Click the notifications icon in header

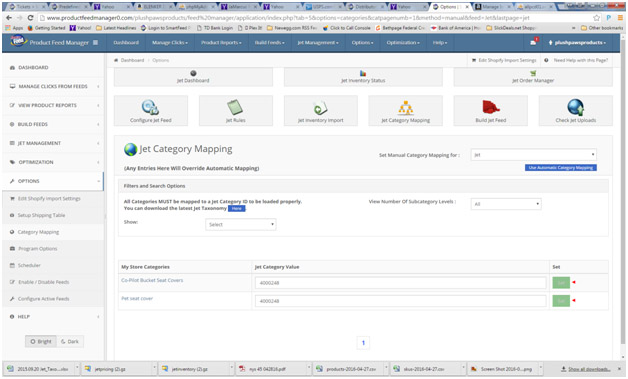coord(533,42)
